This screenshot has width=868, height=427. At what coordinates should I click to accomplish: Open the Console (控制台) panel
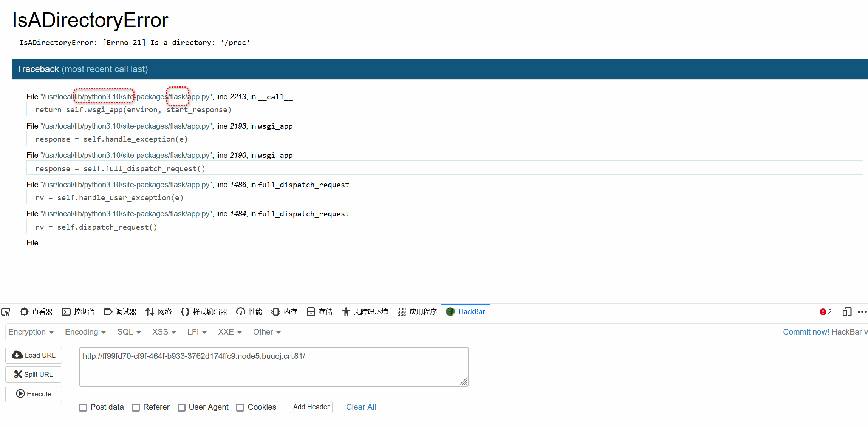click(x=78, y=312)
